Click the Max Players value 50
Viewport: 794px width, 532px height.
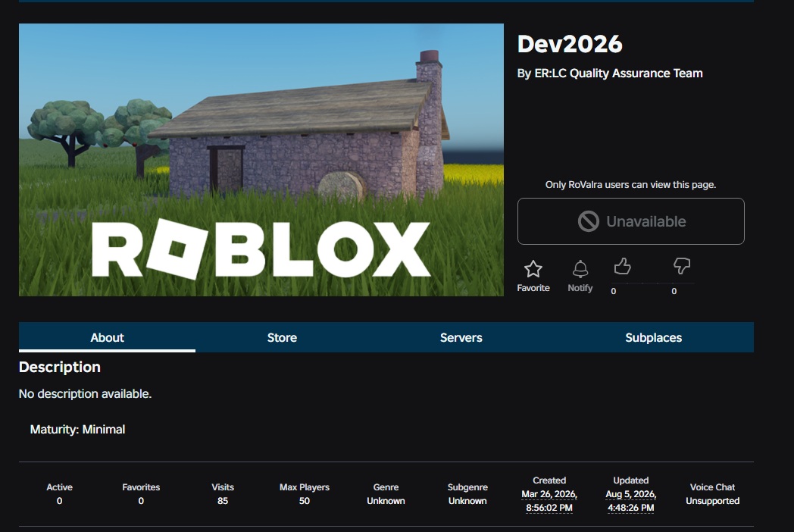(x=304, y=501)
